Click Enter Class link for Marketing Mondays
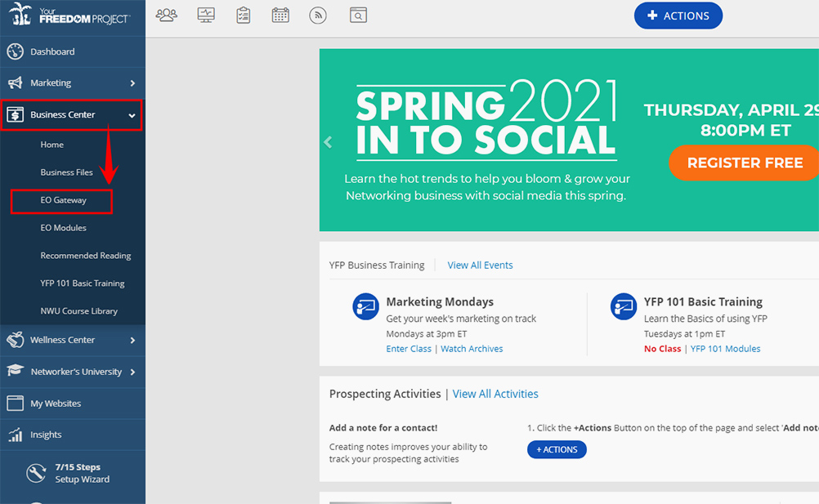This screenshot has height=504, width=819. pyautogui.click(x=409, y=349)
